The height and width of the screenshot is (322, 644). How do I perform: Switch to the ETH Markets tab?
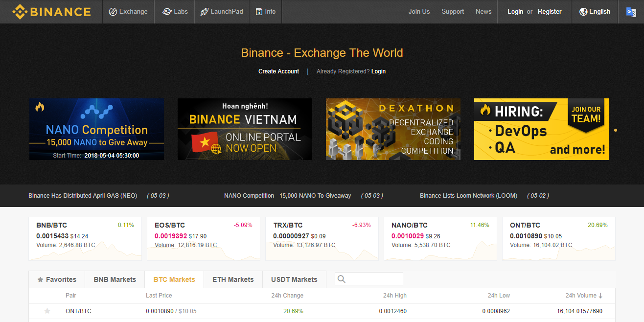[233, 279]
